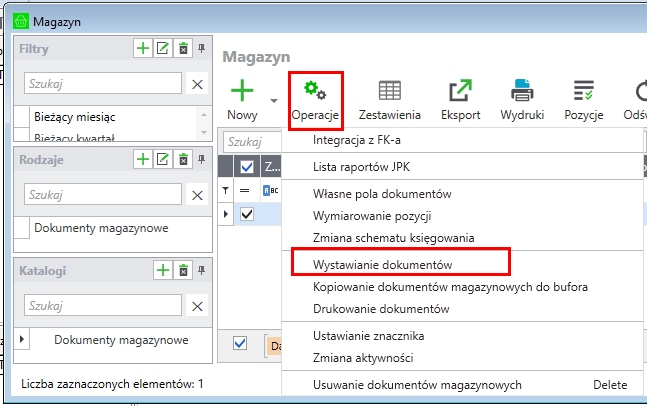Toggle select-all checkbox in grid header
Image resolution: width=647 pixels, height=406 pixels.
tap(247, 167)
